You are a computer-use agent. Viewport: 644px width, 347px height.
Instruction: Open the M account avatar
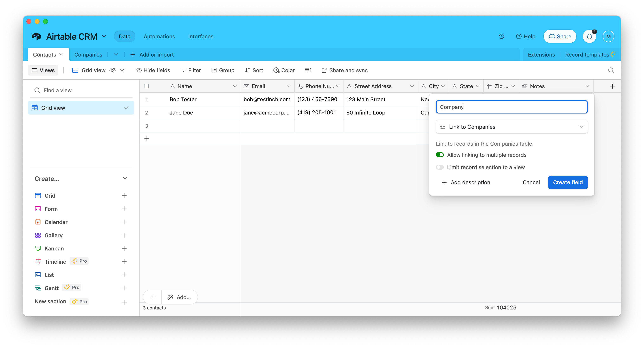(x=608, y=37)
